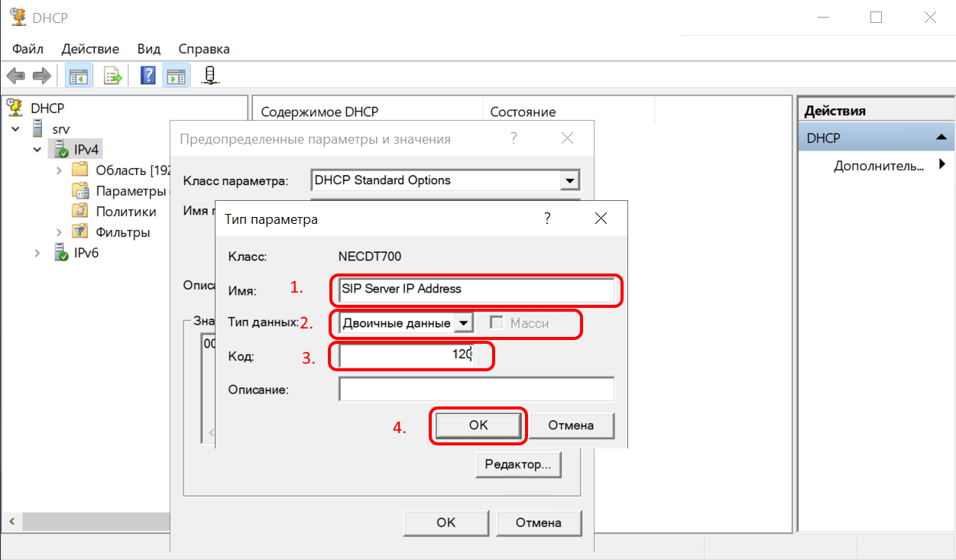Viewport: 956px width, 560px height.
Task: Toggle the Action pane toolbar icon
Action: tap(177, 76)
